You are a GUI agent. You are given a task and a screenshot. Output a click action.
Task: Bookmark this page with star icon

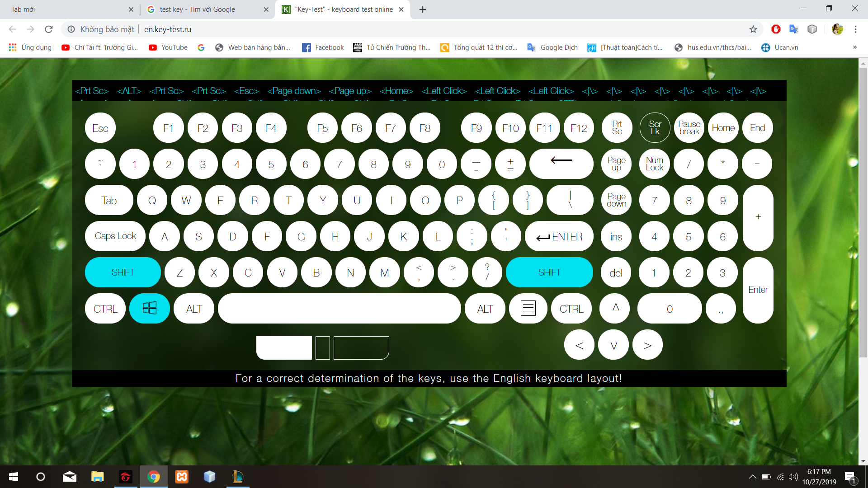point(753,29)
